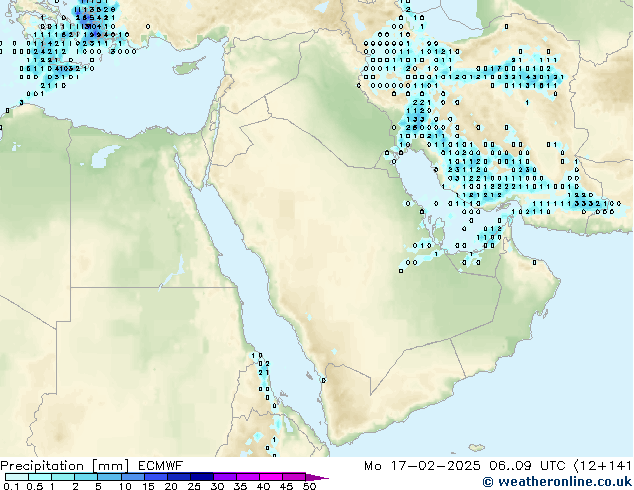This screenshot has height=490, width=634.
Task: Click the "45" legend scale label
Action: click(286, 486)
